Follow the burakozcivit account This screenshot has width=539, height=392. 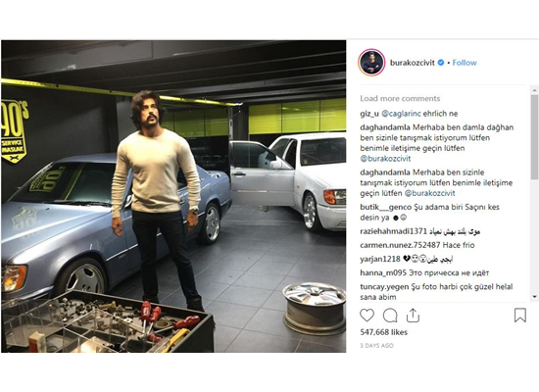click(465, 63)
